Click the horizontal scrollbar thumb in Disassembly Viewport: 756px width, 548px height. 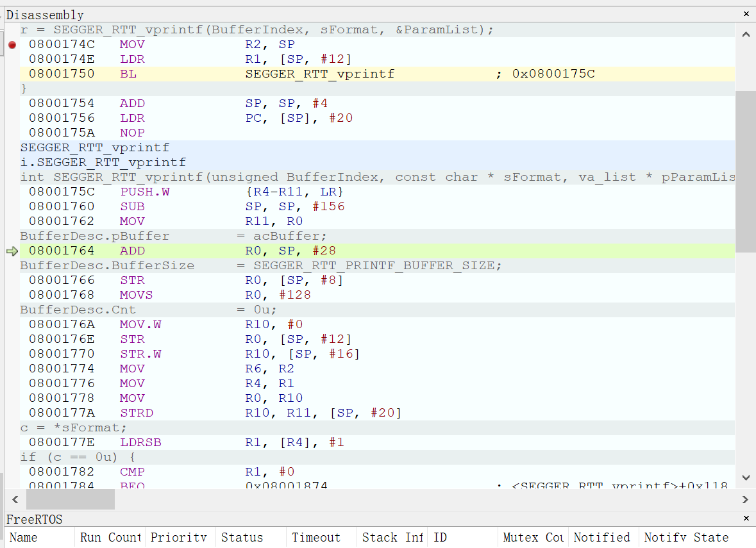pyautogui.click(x=71, y=499)
